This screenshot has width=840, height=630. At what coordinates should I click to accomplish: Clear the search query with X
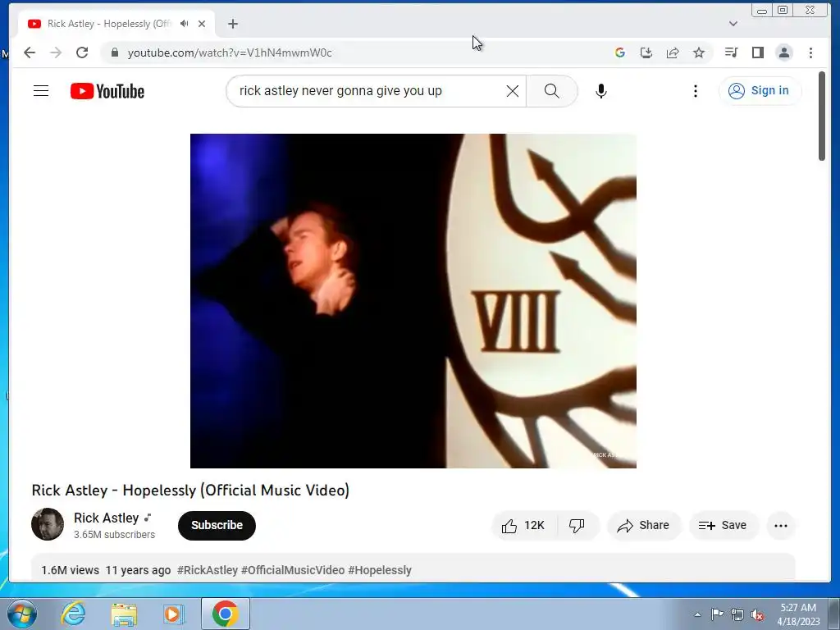pos(513,91)
